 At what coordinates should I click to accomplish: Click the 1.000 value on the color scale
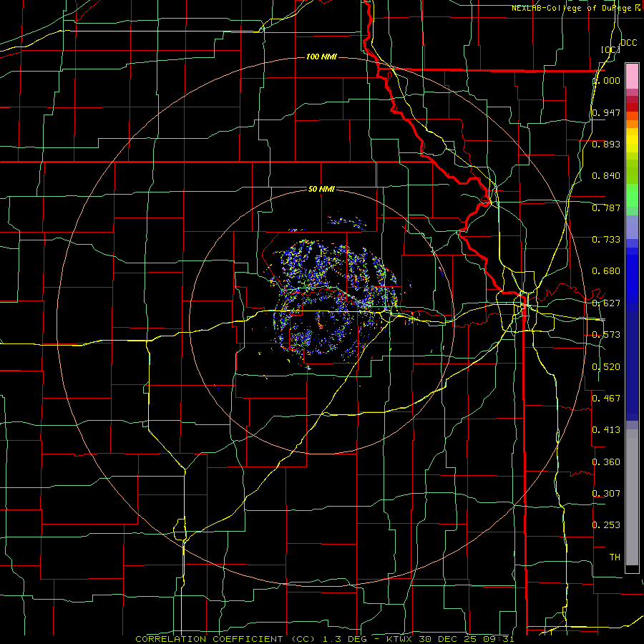(x=606, y=80)
